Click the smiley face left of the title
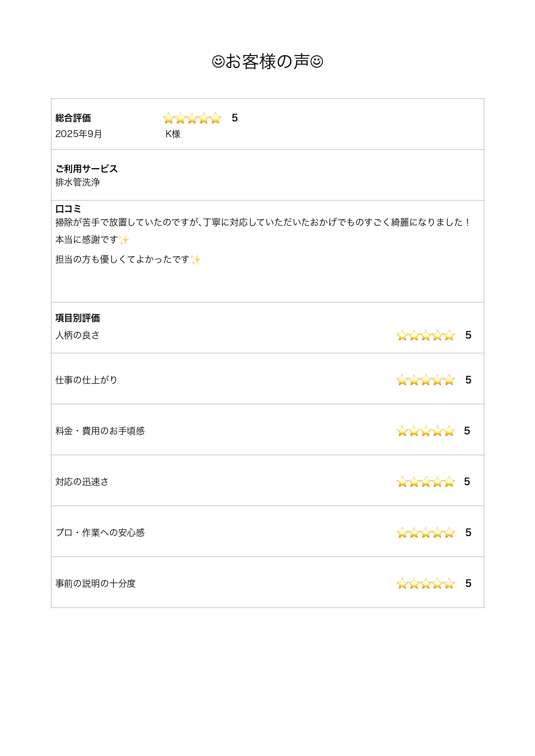The height and width of the screenshot is (756, 535). pyautogui.click(x=218, y=62)
